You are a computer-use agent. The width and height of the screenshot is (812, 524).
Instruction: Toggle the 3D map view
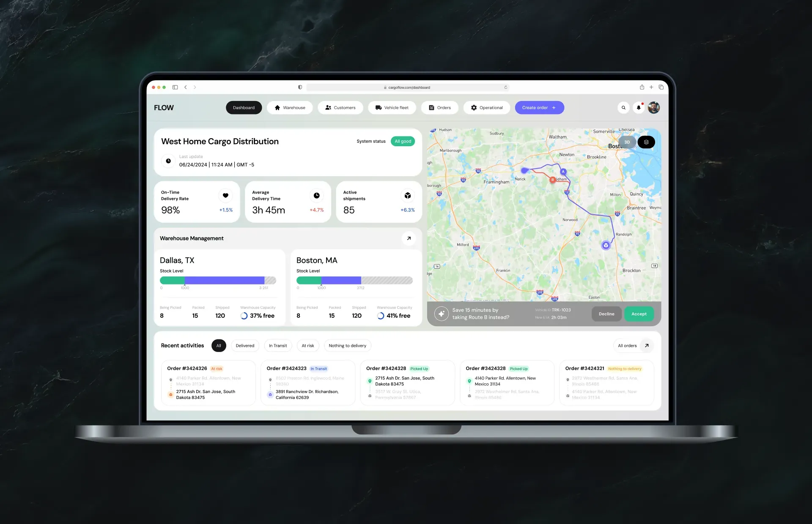pyautogui.click(x=627, y=142)
